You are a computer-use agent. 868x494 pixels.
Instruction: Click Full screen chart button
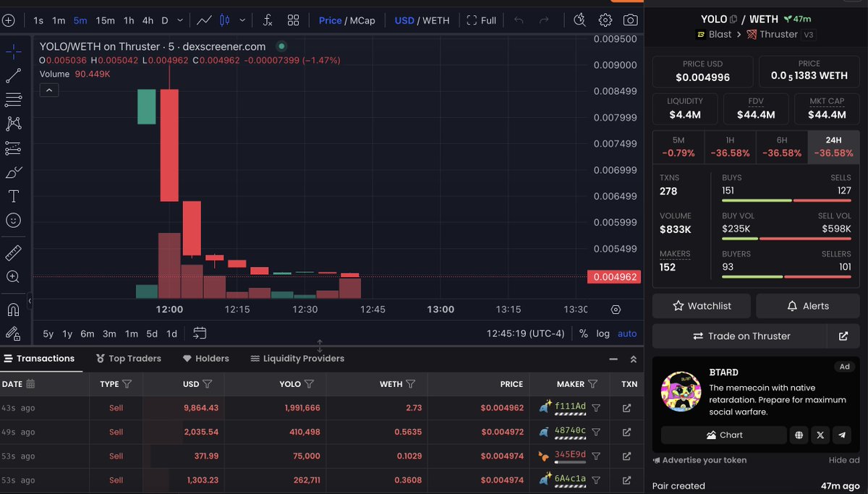pos(482,20)
